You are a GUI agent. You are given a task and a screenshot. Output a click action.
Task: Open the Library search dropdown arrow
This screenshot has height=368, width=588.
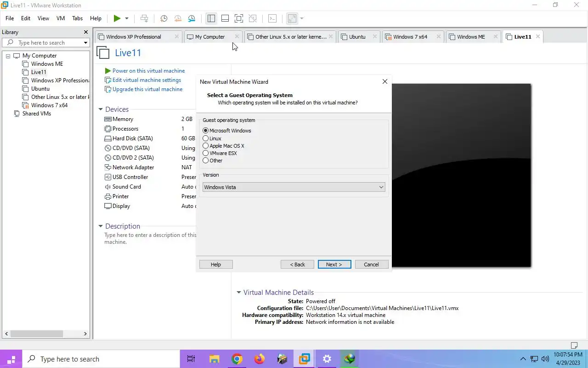click(85, 43)
